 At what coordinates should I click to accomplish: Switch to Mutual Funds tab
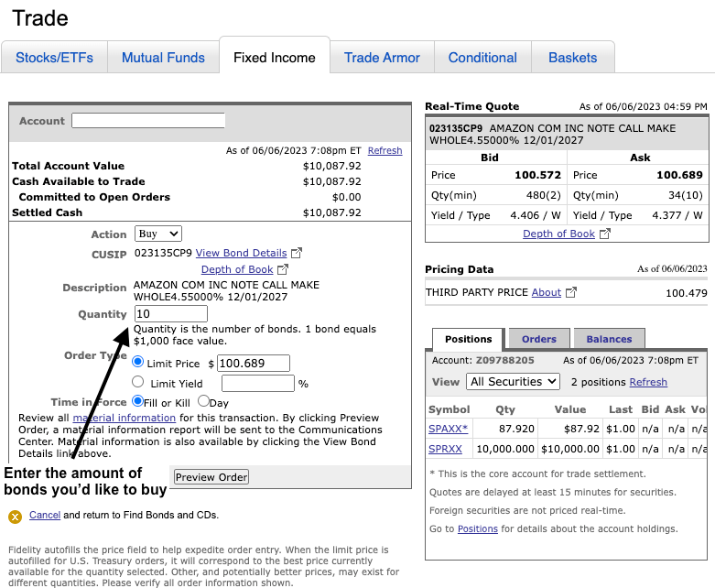[163, 58]
